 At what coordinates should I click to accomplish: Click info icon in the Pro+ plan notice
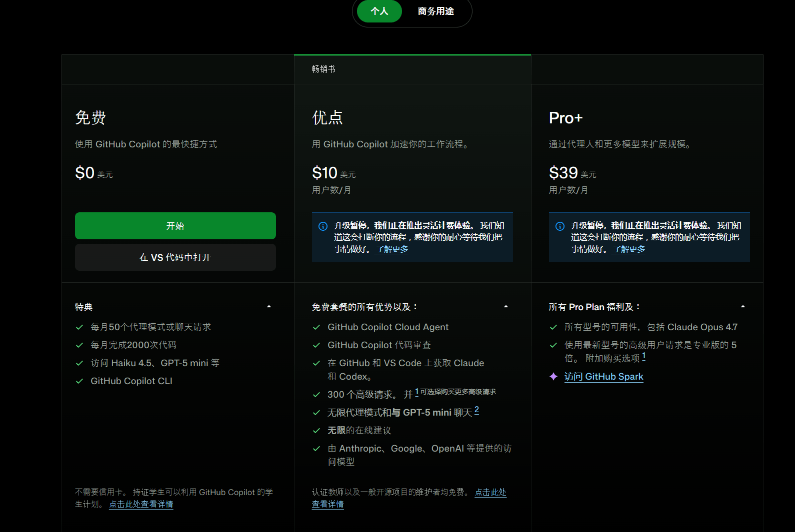tap(560, 226)
